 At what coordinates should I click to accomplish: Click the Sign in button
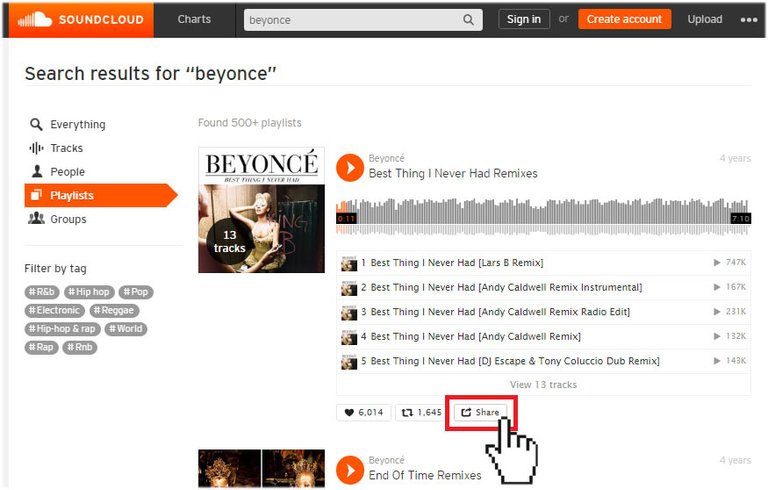pyautogui.click(x=524, y=20)
